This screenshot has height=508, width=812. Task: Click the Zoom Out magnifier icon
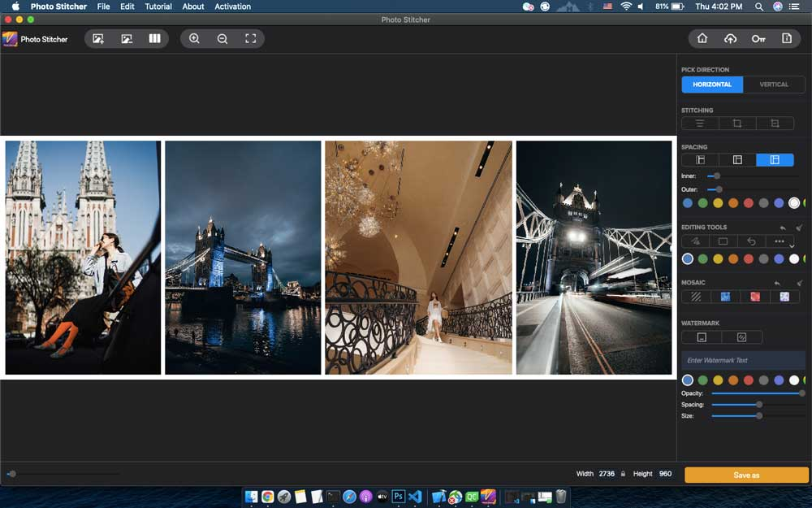coord(222,38)
